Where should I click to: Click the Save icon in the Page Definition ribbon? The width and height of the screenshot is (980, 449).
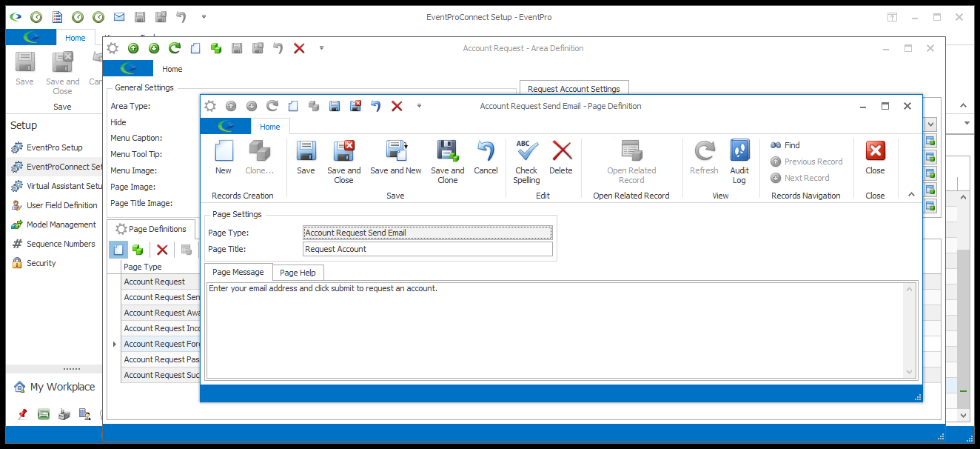[306, 151]
